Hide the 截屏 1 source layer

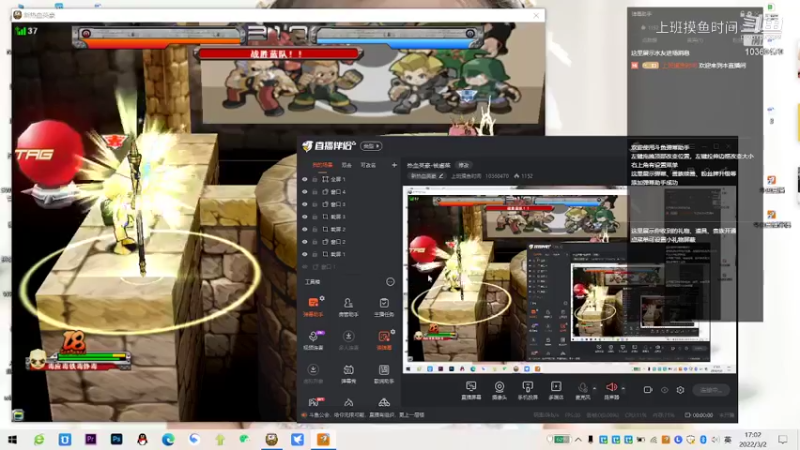(305, 254)
